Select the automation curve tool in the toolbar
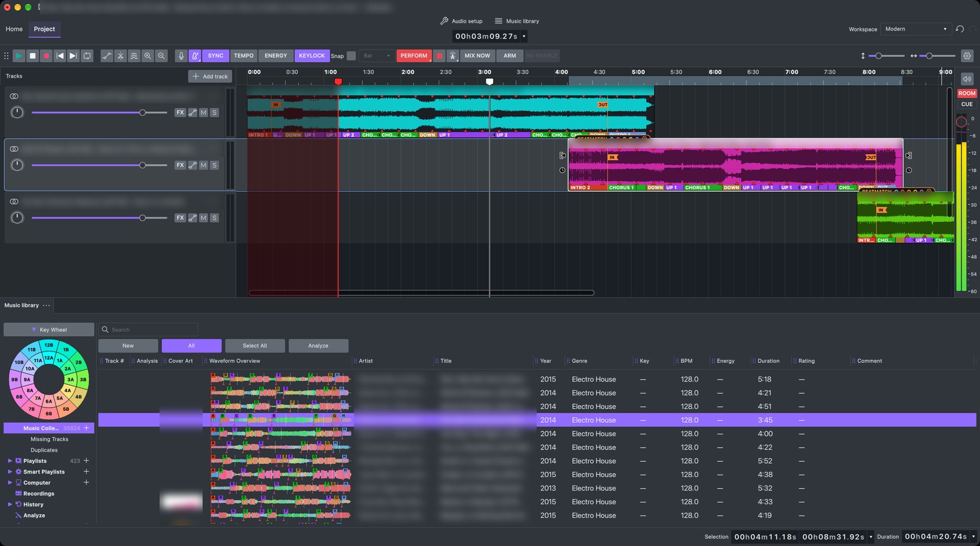 pyautogui.click(x=107, y=56)
